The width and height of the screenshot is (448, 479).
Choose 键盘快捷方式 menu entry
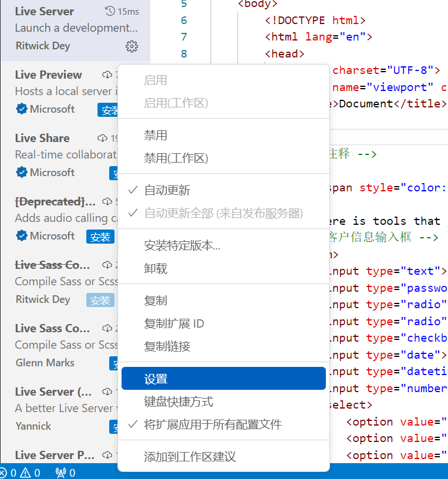coord(223,402)
